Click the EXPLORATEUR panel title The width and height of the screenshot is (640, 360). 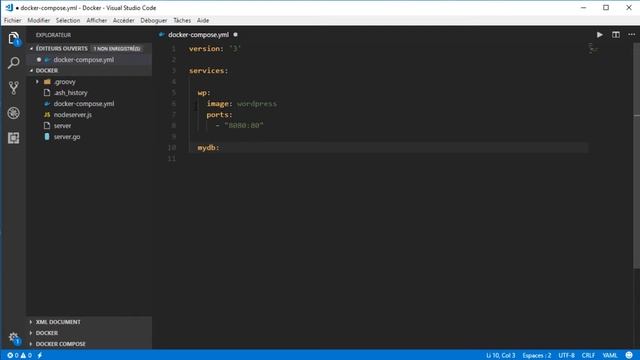point(53,35)
